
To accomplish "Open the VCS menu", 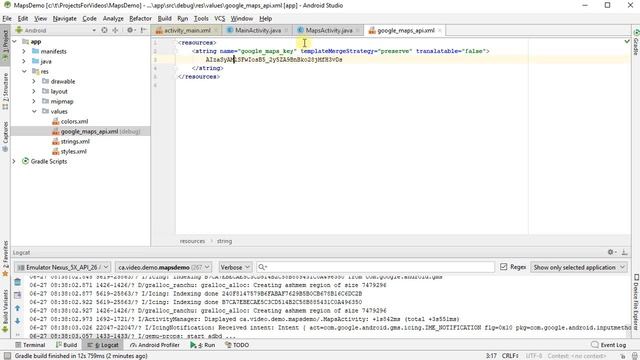I will 220,18.
